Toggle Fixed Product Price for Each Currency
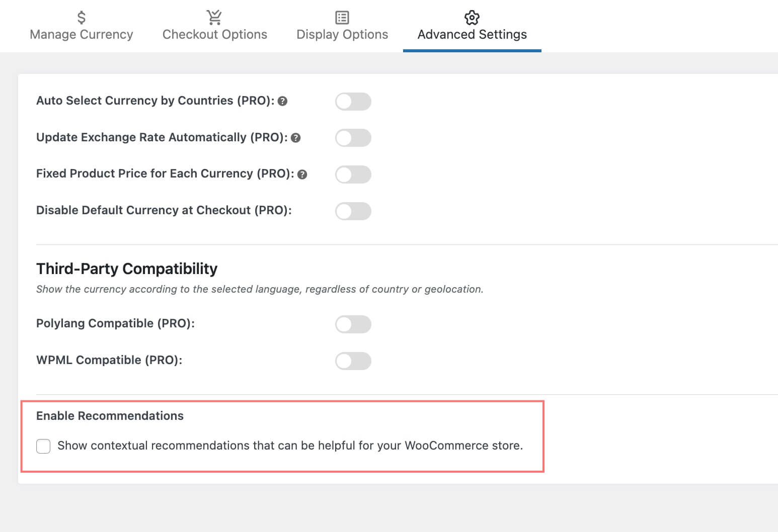This screenshot has width=778, height=532. [353, 174]
